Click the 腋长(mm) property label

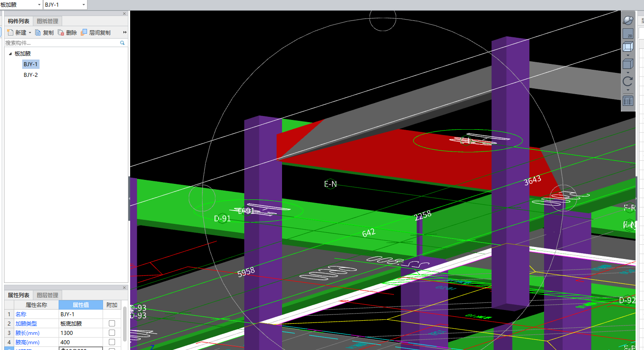coord(28,333)
